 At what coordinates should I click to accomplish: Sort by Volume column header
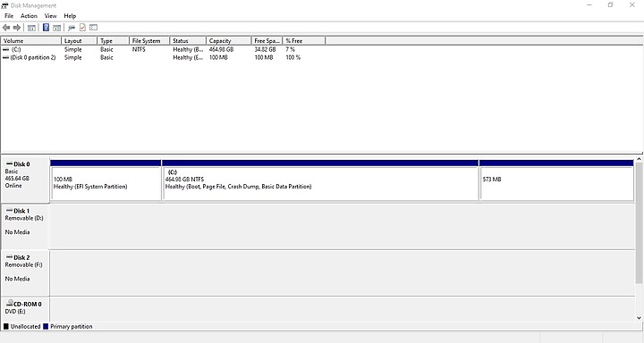pyautogui.click(x=31, y=40)
